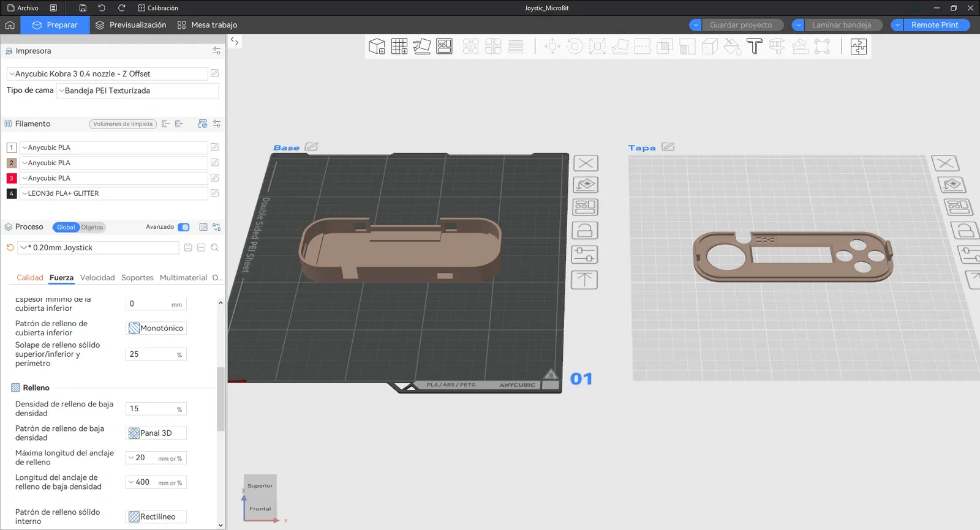Click the arrange all objects icon

pos(444,47)
